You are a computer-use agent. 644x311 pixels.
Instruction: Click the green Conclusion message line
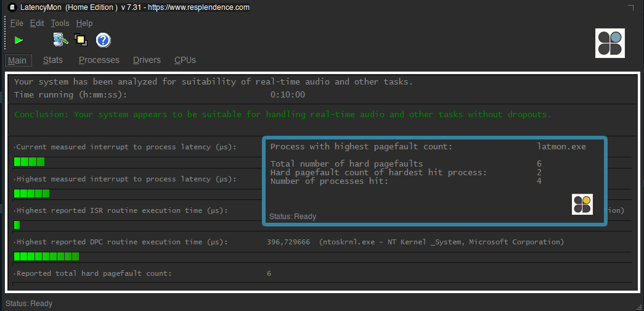click(283, 114)
